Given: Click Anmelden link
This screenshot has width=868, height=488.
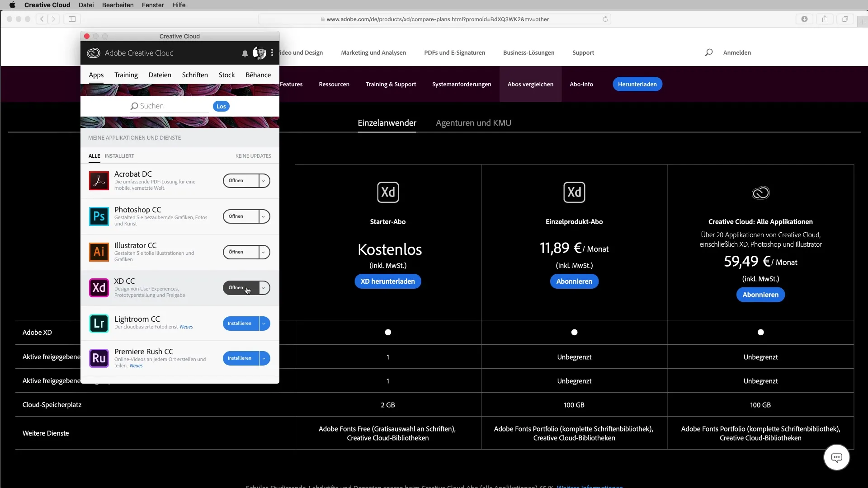Looking at the screenshot, I should [x=737, y=52].
